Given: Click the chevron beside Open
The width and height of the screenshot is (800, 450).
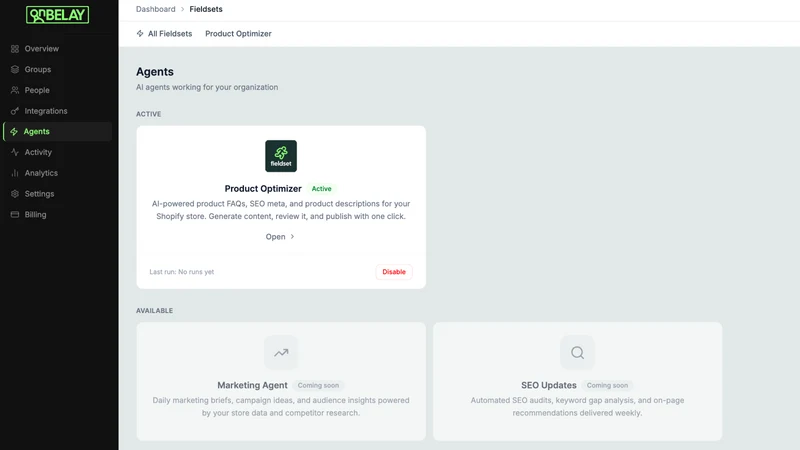Looking at the screenshot, I should 292,237.
